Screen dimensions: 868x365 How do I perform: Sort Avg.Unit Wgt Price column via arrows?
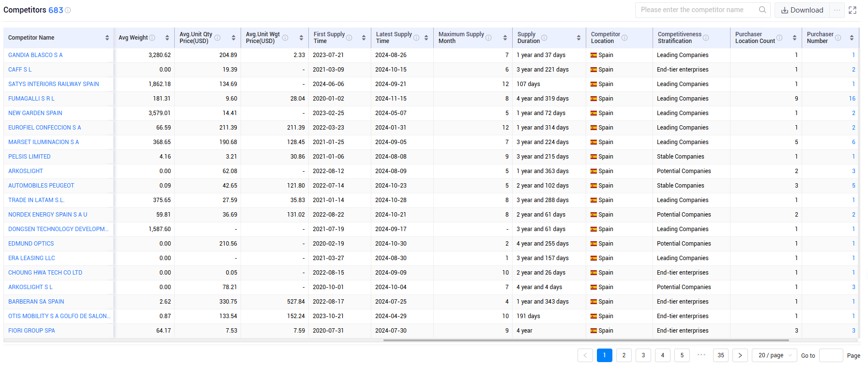(301, 38)
